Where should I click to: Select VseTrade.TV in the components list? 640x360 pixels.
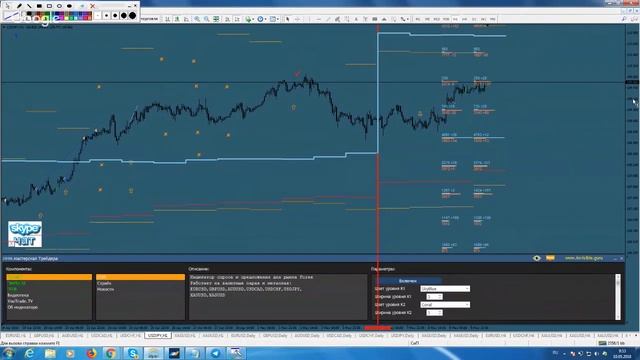[x=20, y=301]
